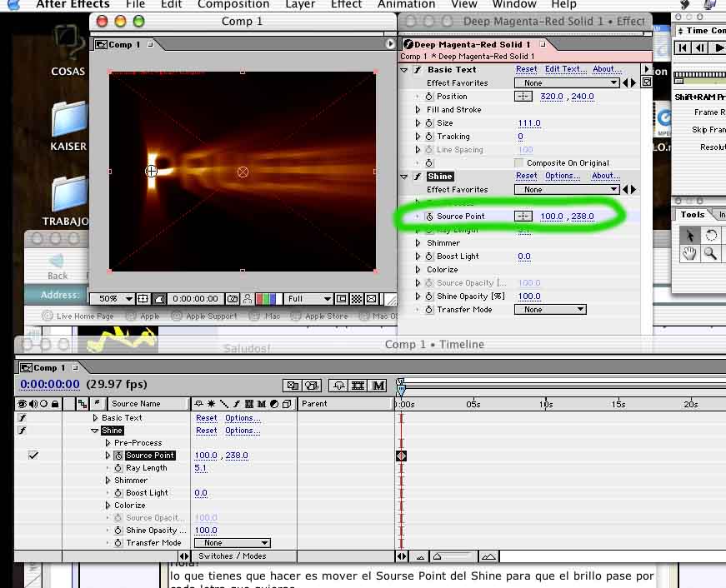Screen dimensions: 726x588
Task: Open Transfer Mode None dropdown in Effect Controls
Action: click(x=550, y=310)
